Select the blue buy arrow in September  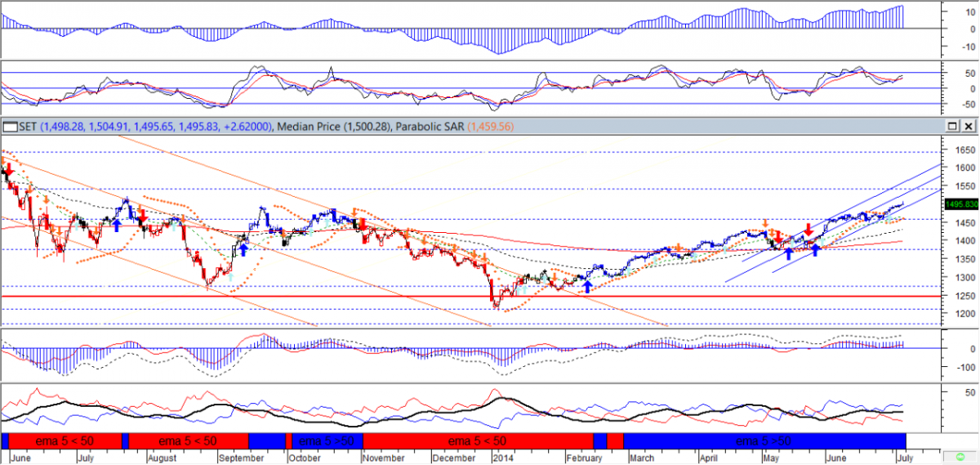coord(243,250)
